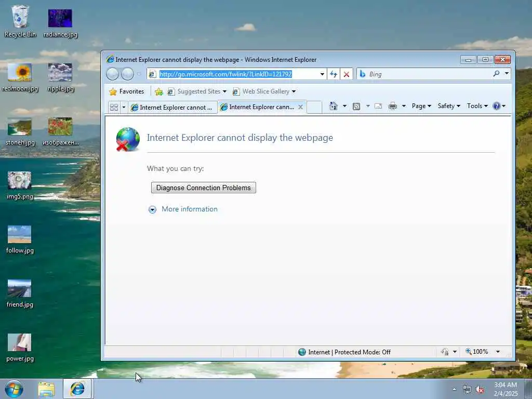Open the Safety menu
Viewport: 532px width, 399px height.
(449, 106)
